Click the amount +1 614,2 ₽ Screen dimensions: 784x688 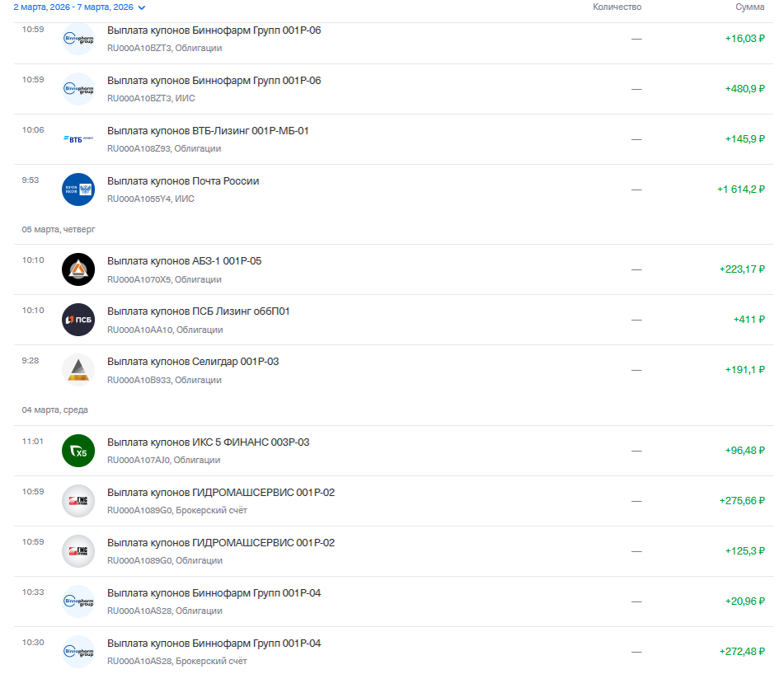click(740, 190)
